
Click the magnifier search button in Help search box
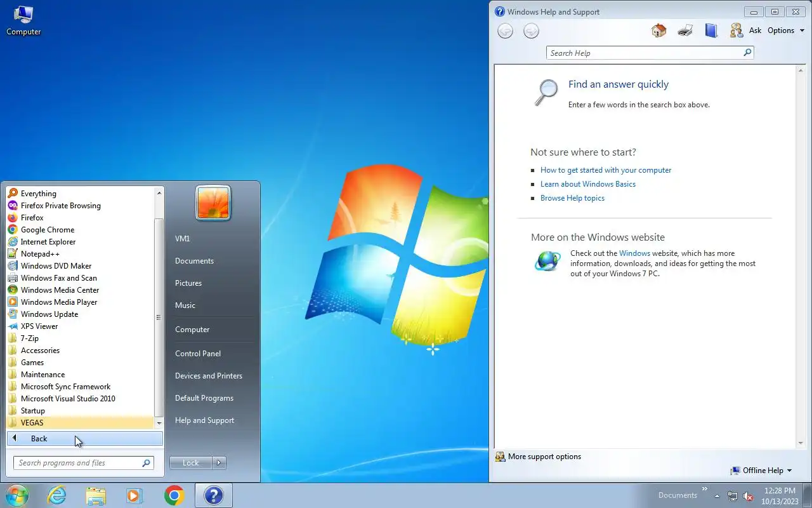coord(747,53)
